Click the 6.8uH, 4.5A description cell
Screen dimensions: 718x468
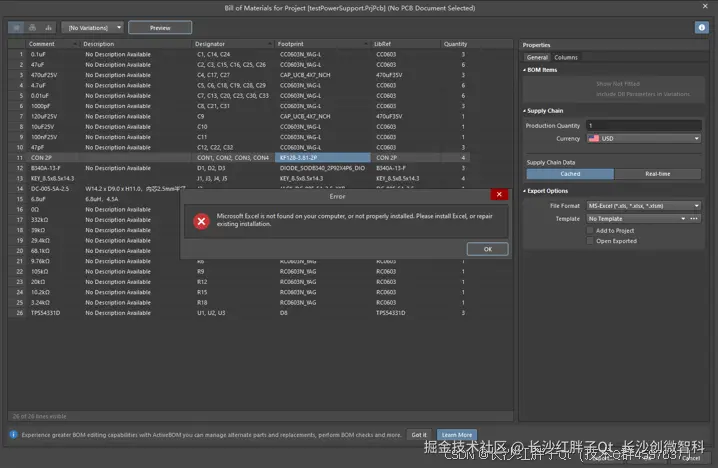click(x=132, y=199)
